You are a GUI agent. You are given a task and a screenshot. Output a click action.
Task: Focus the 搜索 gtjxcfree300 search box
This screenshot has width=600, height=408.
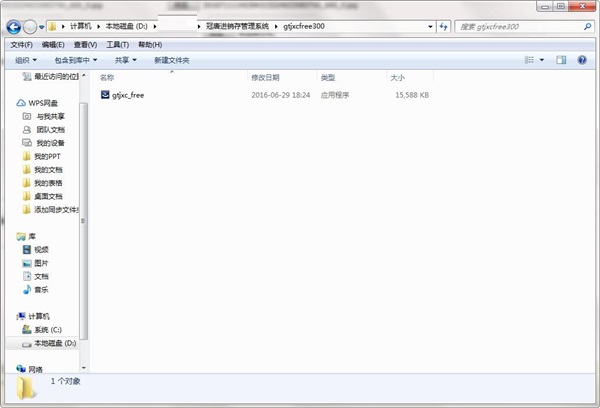[x=518, y=26]
